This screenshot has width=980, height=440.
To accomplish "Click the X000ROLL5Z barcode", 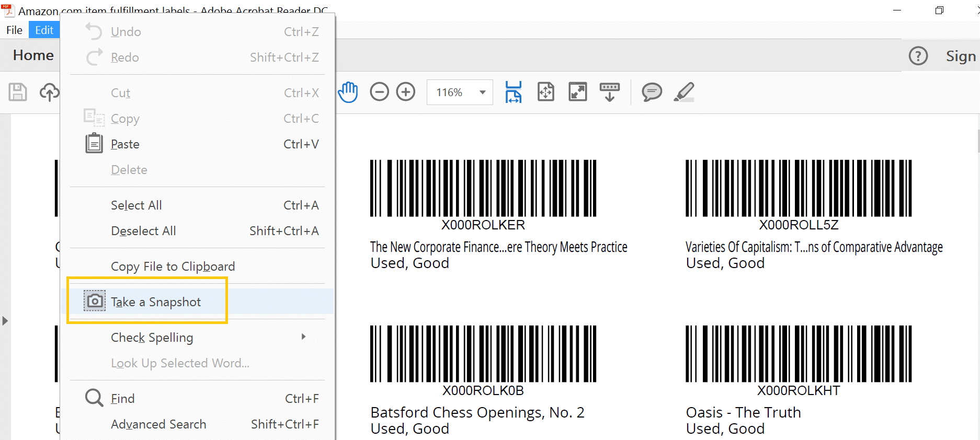I will pyautogui.click(x=799, y=188).
